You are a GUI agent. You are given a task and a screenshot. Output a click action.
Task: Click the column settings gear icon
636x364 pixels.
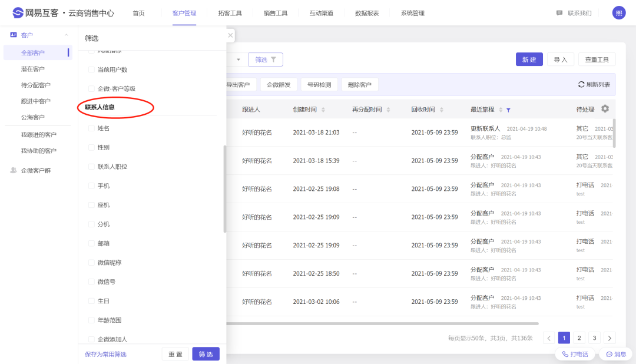[605, 109]
